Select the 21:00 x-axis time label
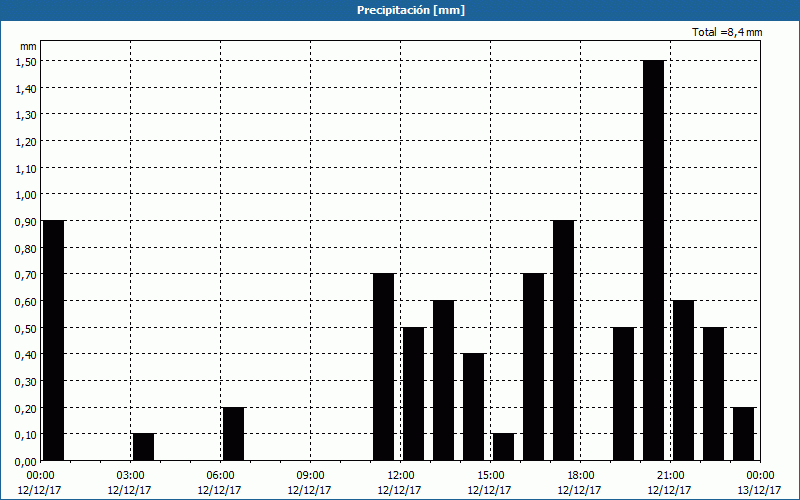The height and width of the screenshot is (500, 800). (x=670, y=476)
